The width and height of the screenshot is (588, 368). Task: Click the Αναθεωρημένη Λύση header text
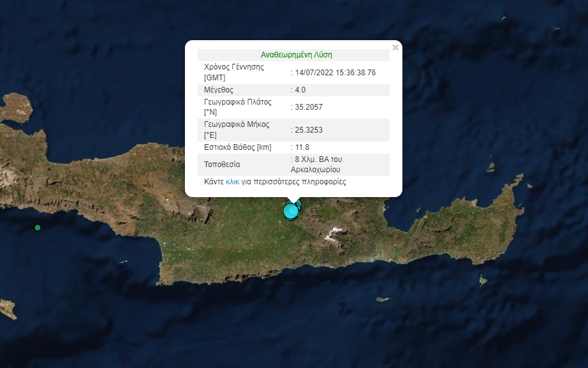tap(297, 55)
